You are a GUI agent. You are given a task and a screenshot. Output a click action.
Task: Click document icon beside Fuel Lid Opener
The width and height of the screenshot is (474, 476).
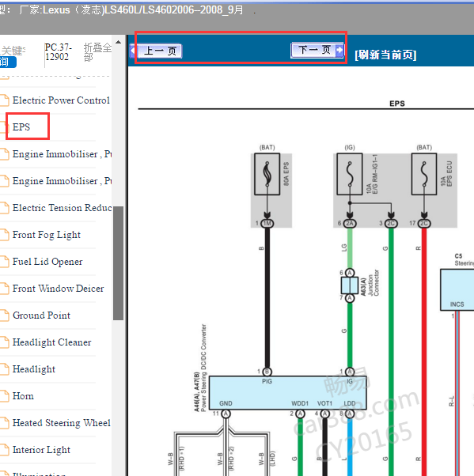[4, 262]
